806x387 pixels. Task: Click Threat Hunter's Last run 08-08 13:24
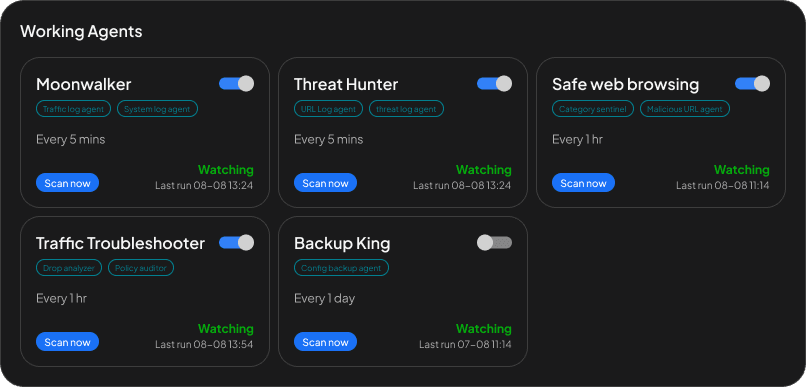(463, 186)
